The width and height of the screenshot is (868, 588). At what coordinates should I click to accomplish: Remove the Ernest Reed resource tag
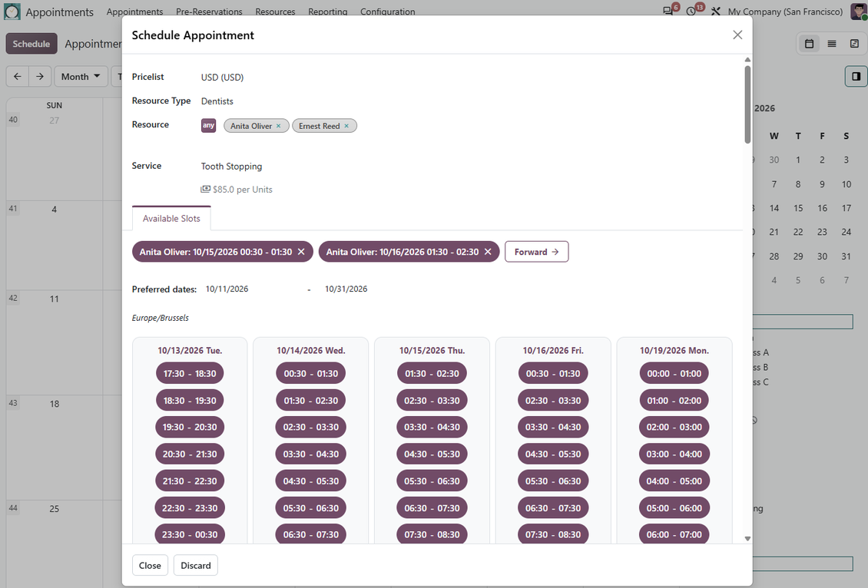(x=346, y=126)
